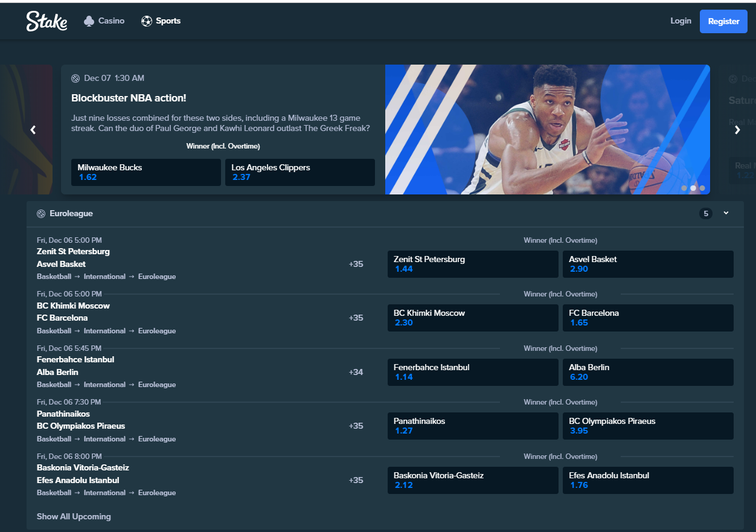The width and height of the screenshot is (756, 532).
Task: Click the Stake logo
Action: point(46,21)
